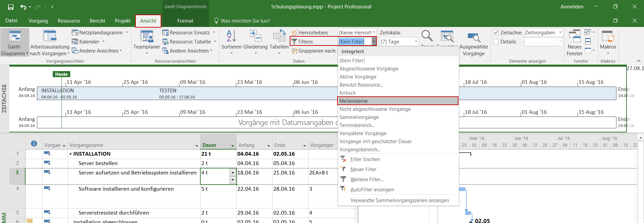This screenshot has height=223, width=644.
Task: Click the Gantt-Diagramm view icon
Action: point(14,36)
